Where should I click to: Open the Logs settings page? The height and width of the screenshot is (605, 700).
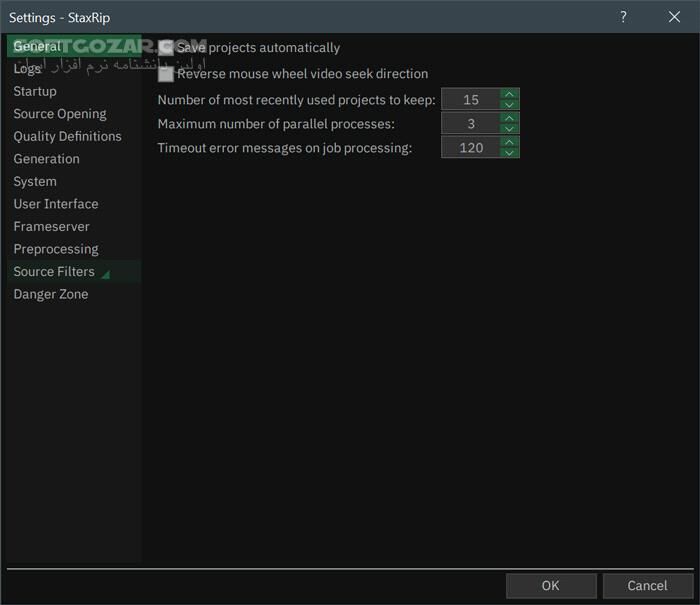pos(27,69)
